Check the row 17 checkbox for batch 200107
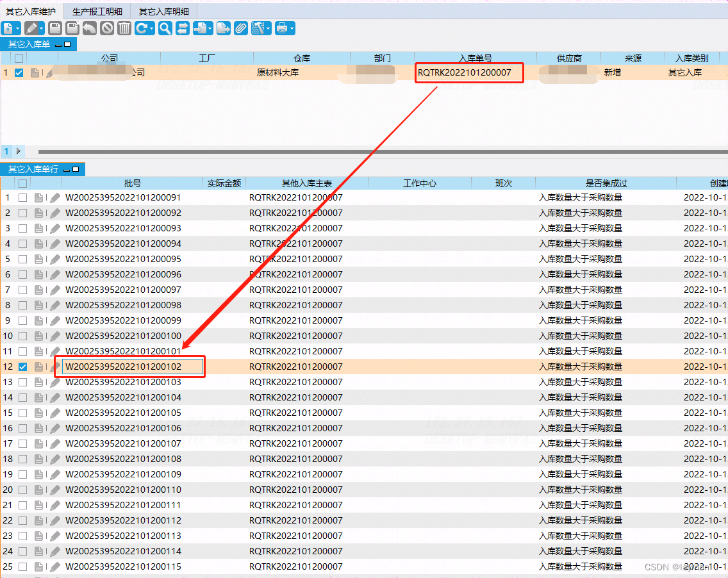Screen dimensions: 728x578 click(22, 443)
